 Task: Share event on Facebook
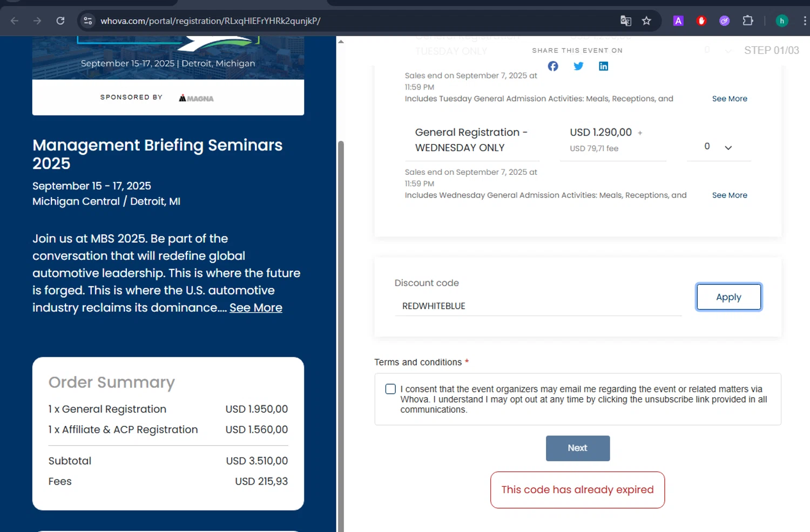(553, 66)
